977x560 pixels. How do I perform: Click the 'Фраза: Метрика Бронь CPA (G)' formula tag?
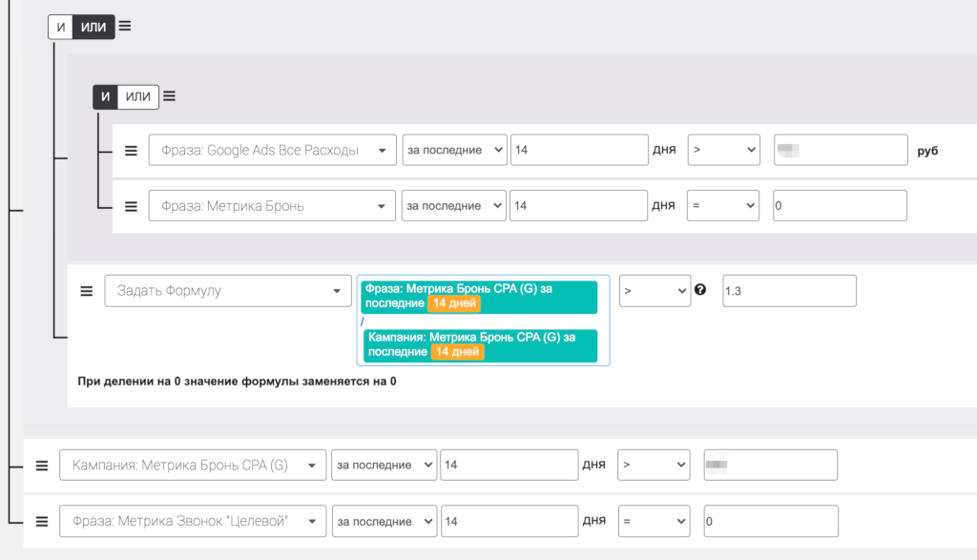479,297
